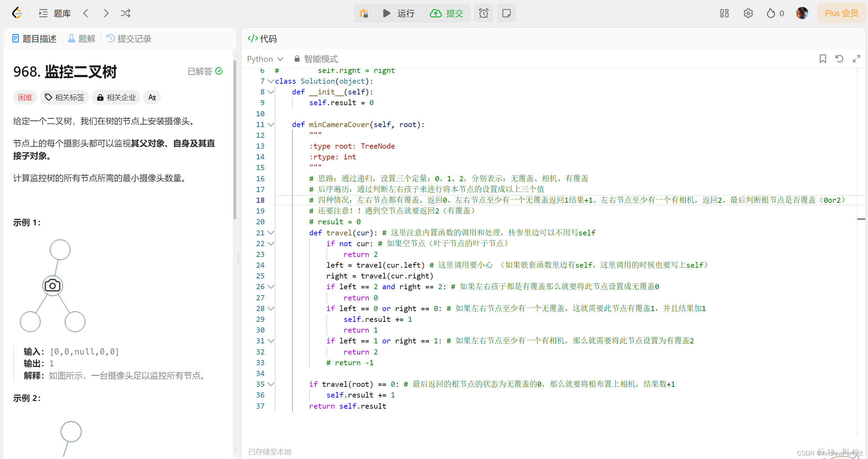Collapse the class Solution code block

click(270, 81)
